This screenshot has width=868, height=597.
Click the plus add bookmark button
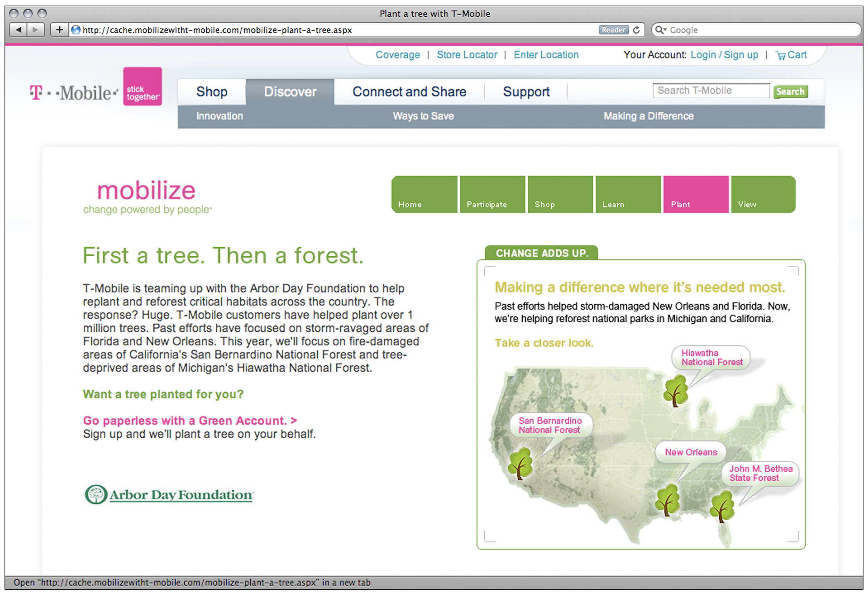[59, 30]
